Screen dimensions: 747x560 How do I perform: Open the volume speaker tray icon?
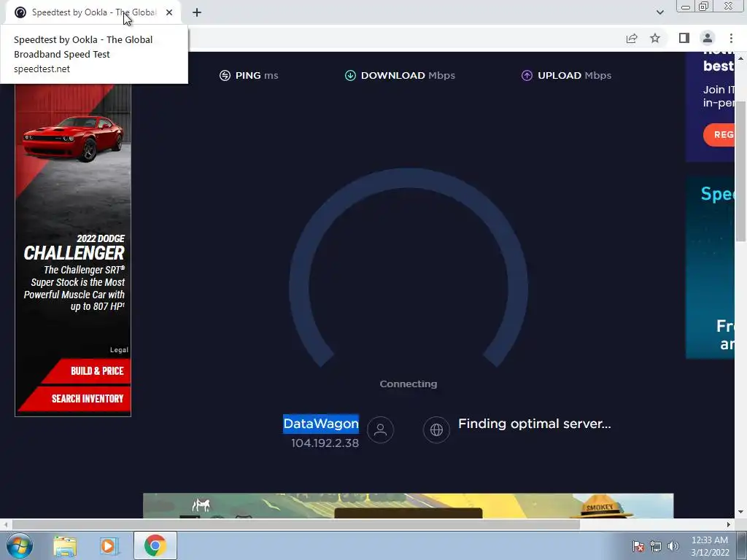(673, 546)
